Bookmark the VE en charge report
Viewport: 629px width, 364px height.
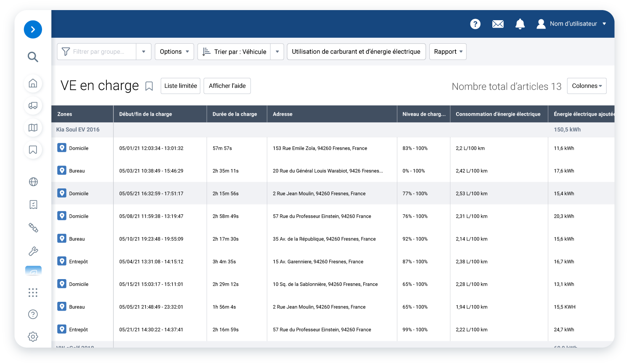(149, 86)
